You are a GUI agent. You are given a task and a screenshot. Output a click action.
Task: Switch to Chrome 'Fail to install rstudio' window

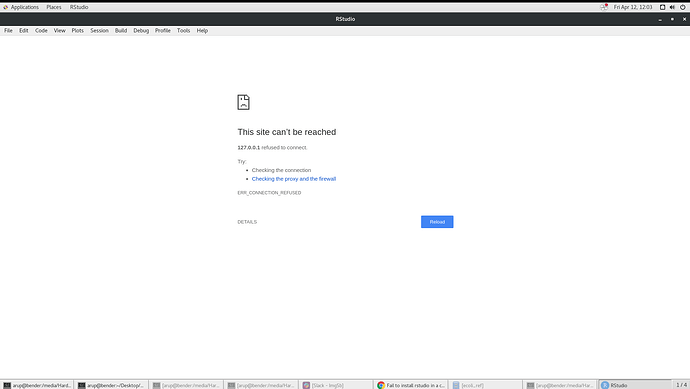411,385
